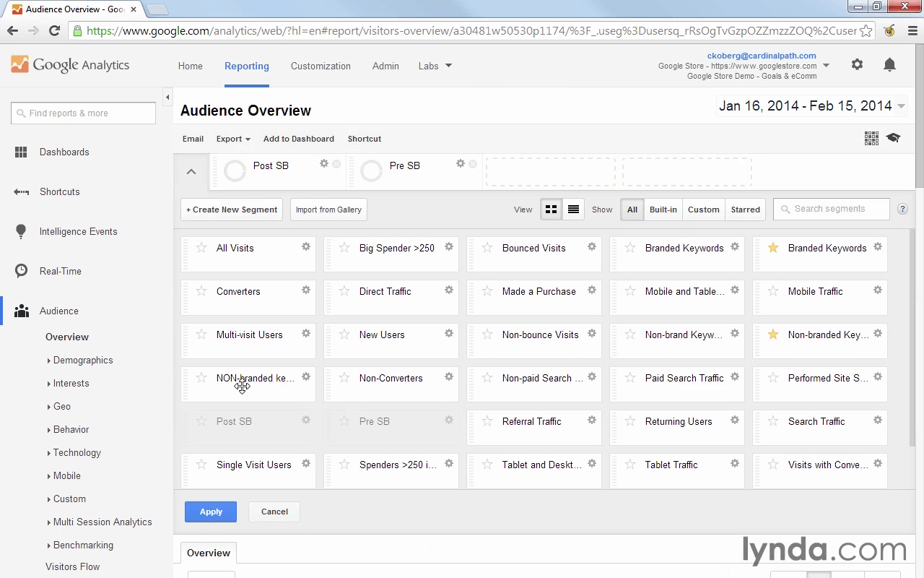Click the Email report link
Viewport: 924px width, 578px height.
pos(193,139)
